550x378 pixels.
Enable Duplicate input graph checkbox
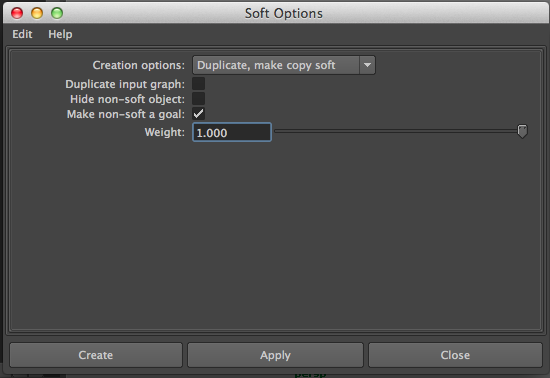[x=198, y=84]
